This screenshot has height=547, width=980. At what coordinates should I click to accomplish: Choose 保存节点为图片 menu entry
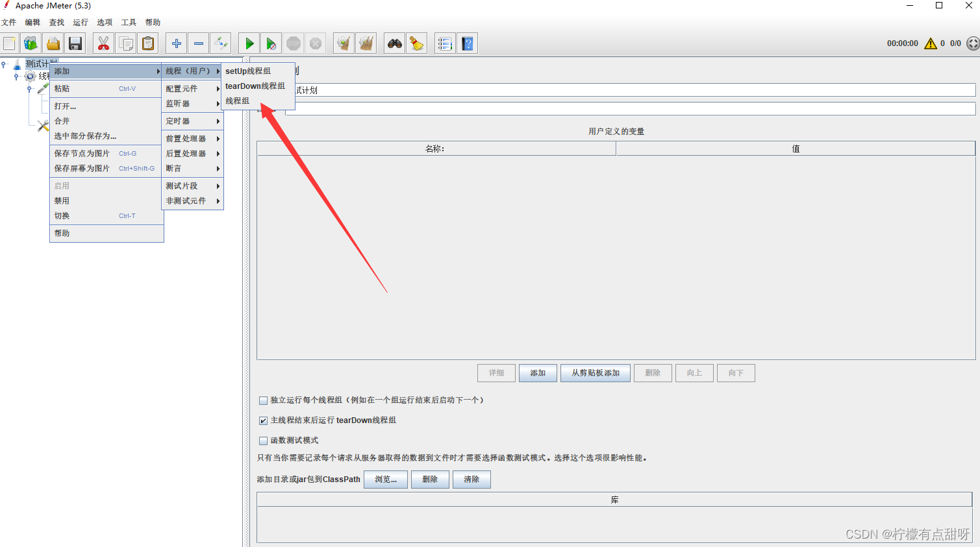pyautogui.click(x=107, y=154)
